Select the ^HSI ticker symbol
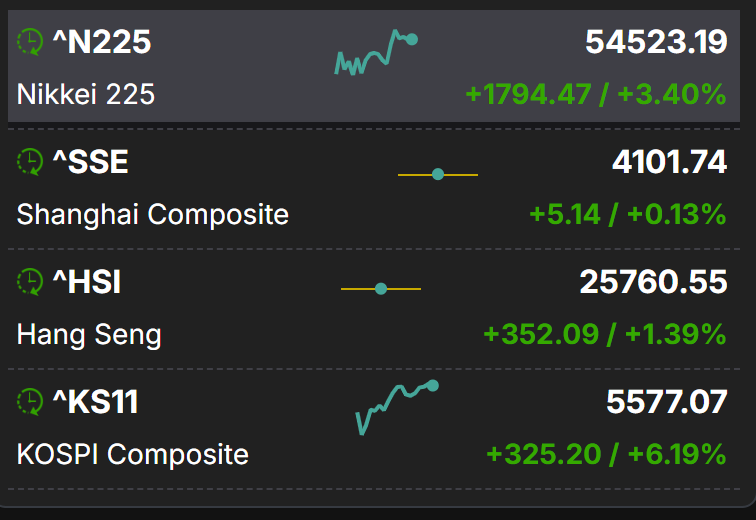Screen dimensions: 756x520 [86, 282]
